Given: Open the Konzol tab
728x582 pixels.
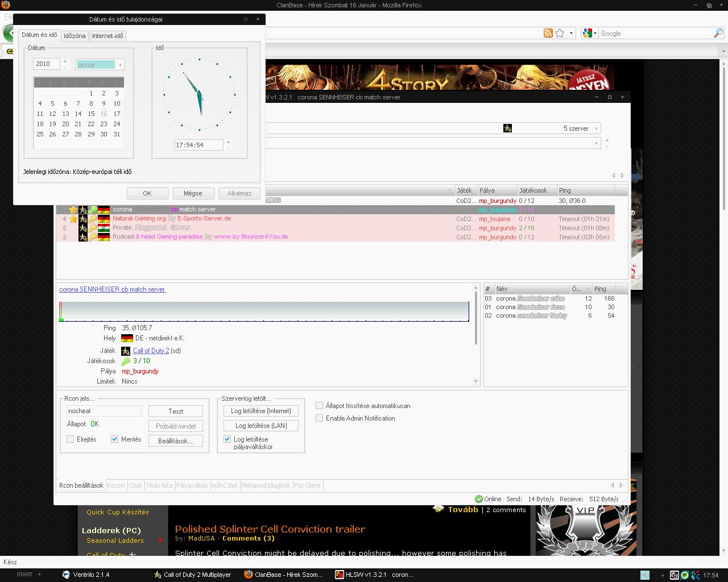Looking at the screenshot, I should pos(116,485).
